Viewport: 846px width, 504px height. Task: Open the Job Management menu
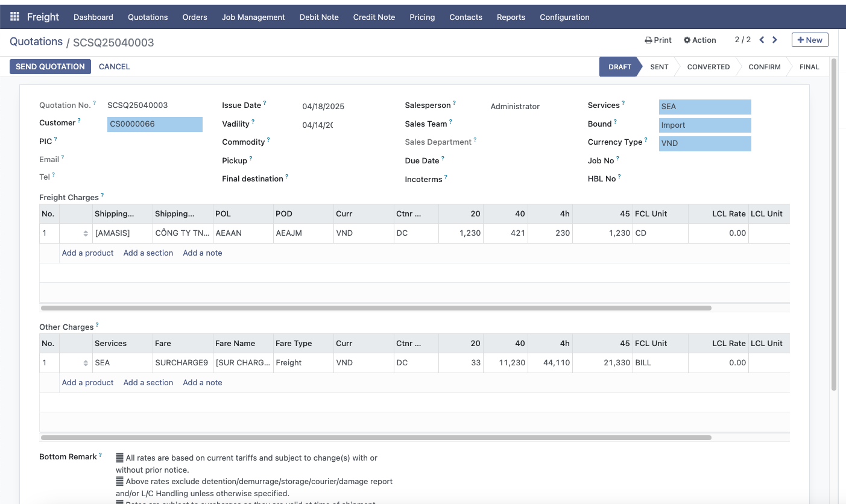coord(253,17)
